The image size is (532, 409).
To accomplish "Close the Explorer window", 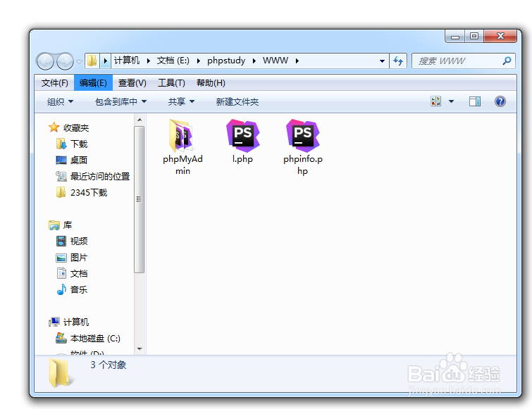I will click(500, 37).
